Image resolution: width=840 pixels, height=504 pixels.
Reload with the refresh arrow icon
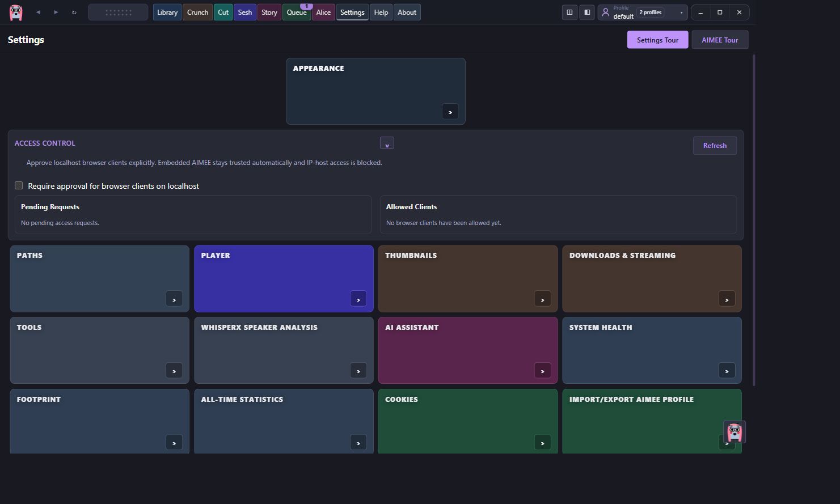(74, 12)
